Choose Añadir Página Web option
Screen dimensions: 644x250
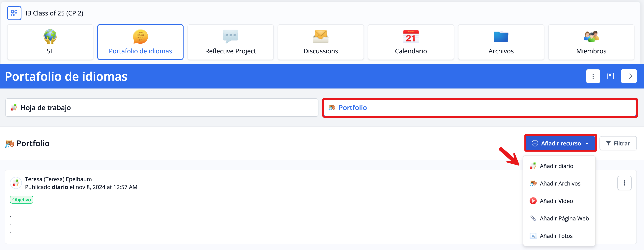564,218
